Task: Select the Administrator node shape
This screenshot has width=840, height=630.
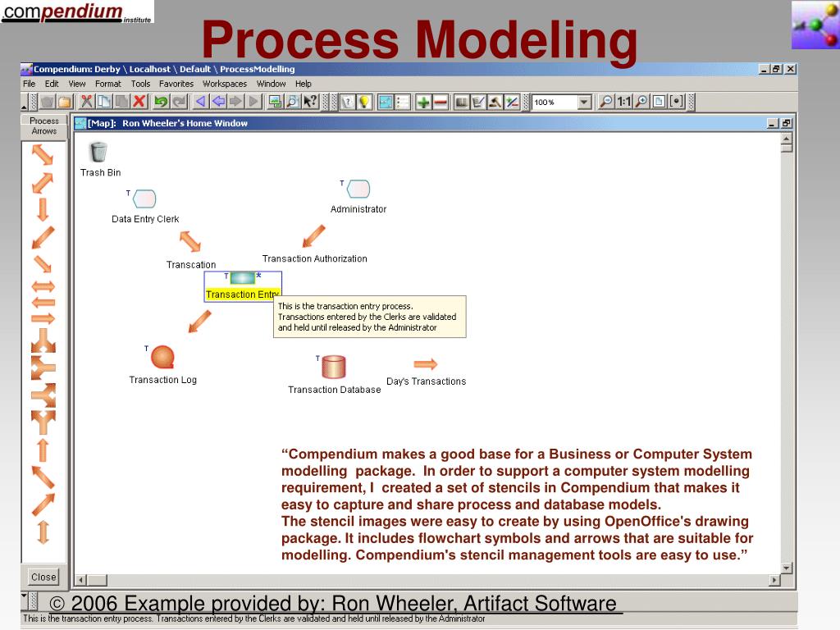Action: 358,189
